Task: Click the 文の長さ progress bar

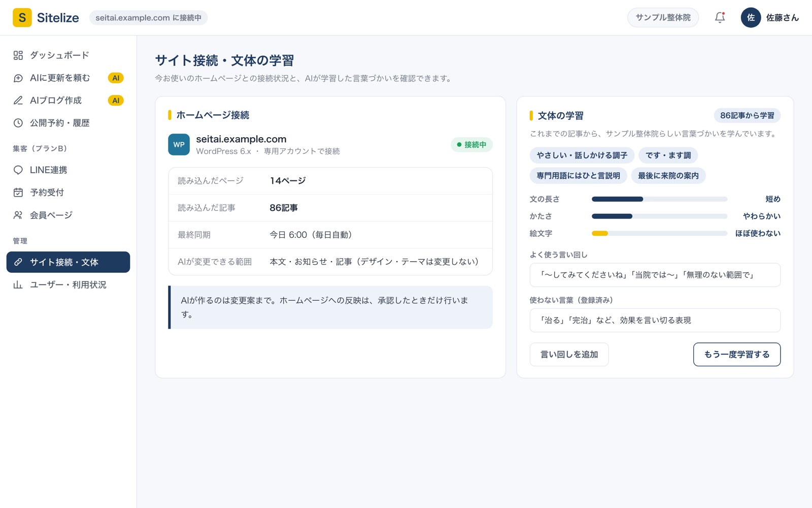Action: (659, 199)
